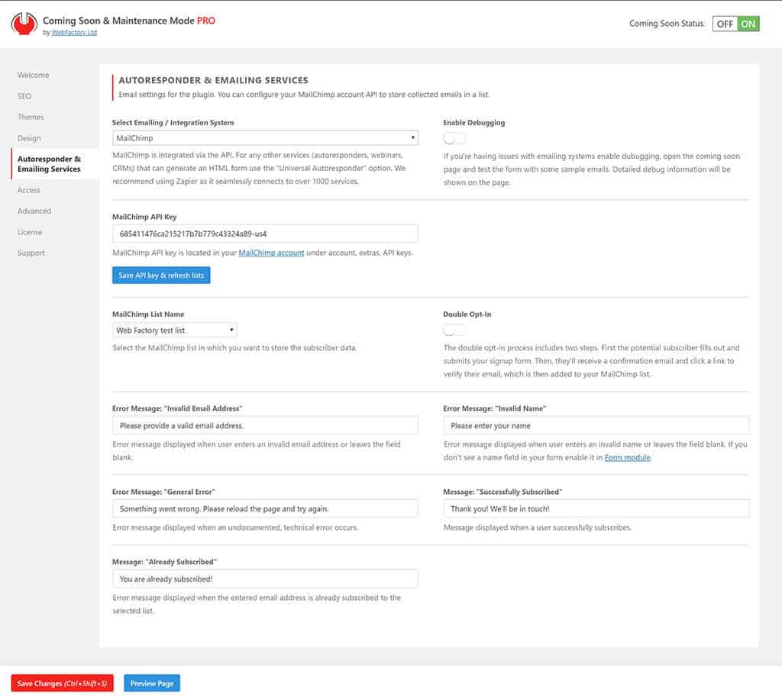Go to the SEO section
The height and width of the screenshot is (700, 782).
(24, 95)
